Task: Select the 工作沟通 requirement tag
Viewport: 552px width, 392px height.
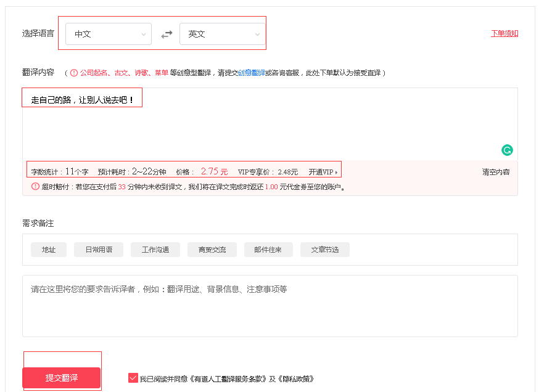Action: click(x=155, y=250)
